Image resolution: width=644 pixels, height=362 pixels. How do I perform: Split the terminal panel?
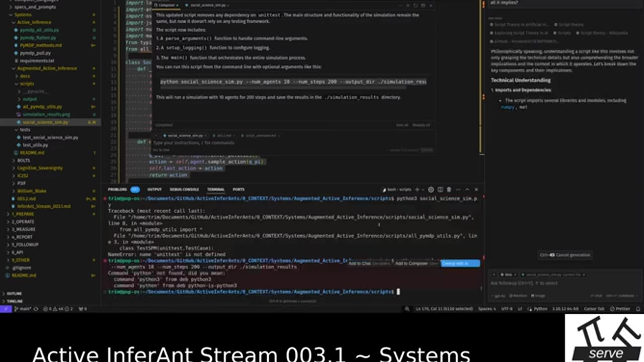(440, 190)
